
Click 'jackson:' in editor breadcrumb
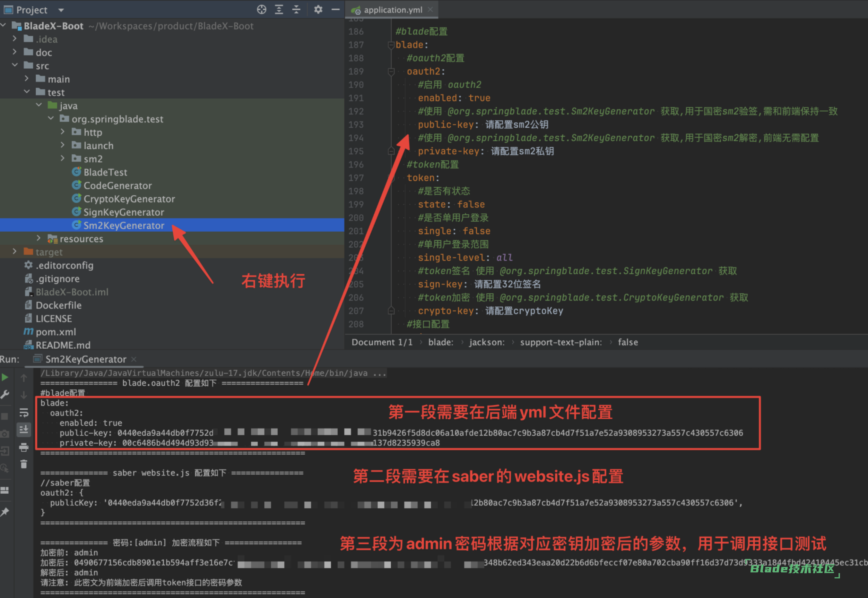point(487,342)
